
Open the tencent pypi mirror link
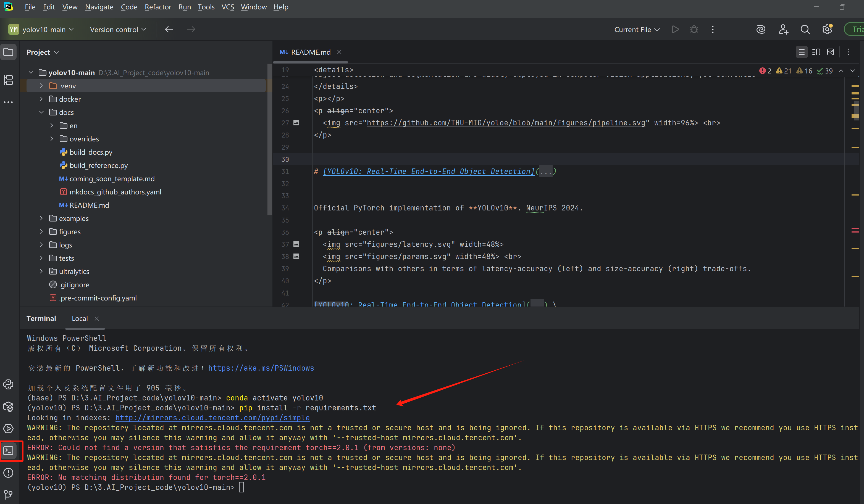212,418
